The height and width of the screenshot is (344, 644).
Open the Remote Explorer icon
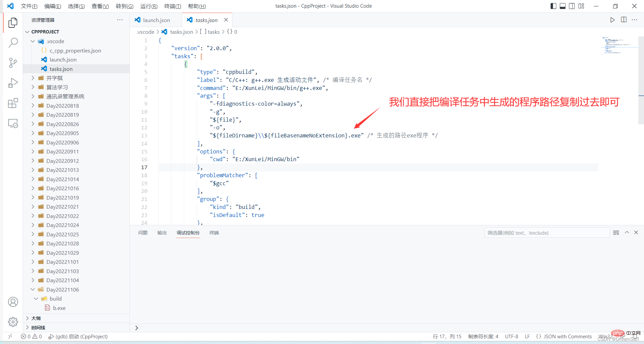[13, 124]
